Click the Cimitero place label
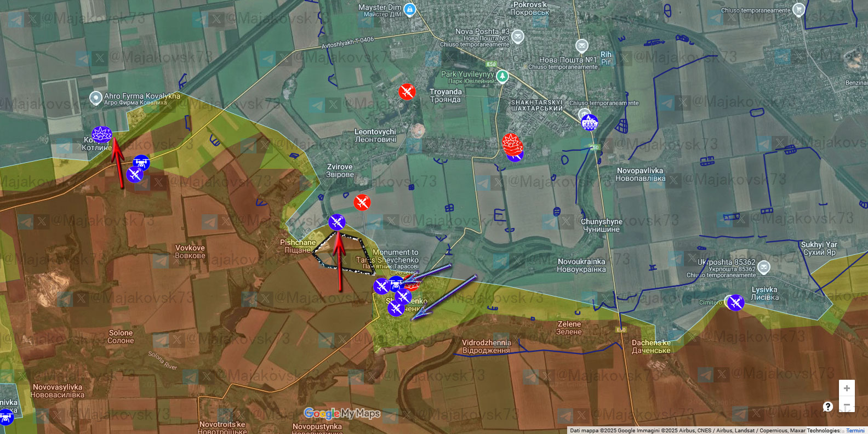The height and width of the screenshot is (434, 868). coord(711,302)
